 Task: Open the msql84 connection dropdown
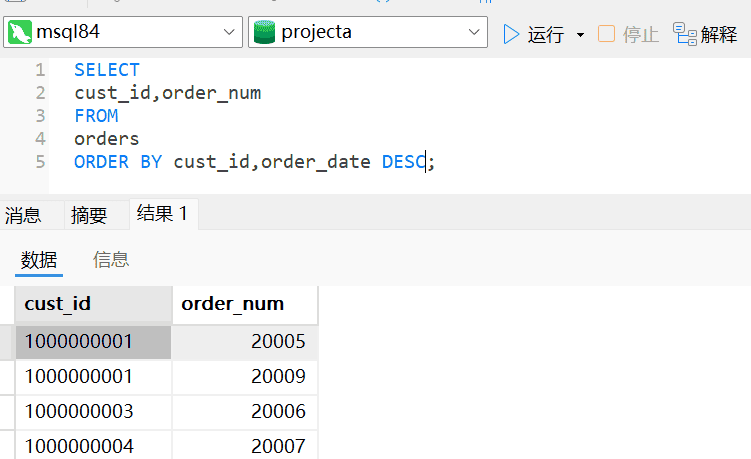point(229,32)
